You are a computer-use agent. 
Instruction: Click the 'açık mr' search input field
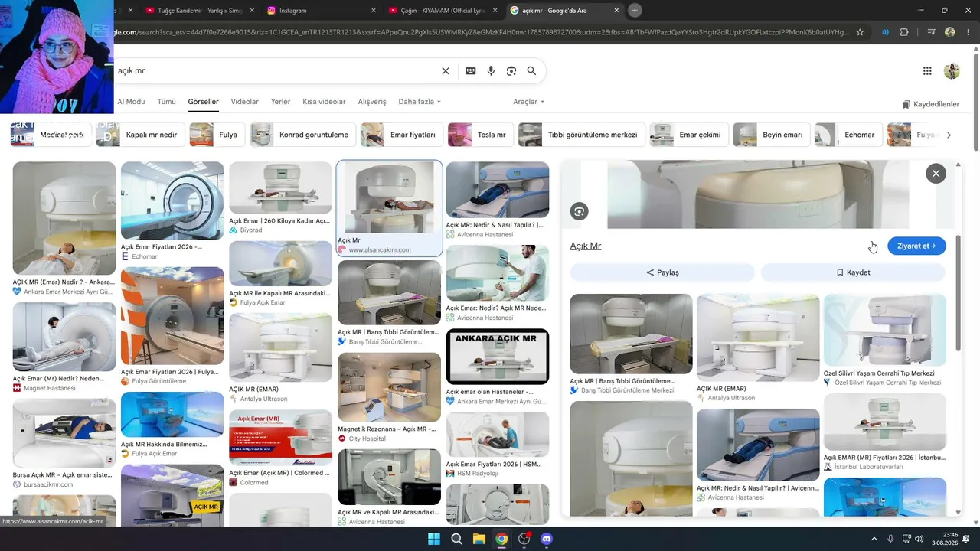276,70
